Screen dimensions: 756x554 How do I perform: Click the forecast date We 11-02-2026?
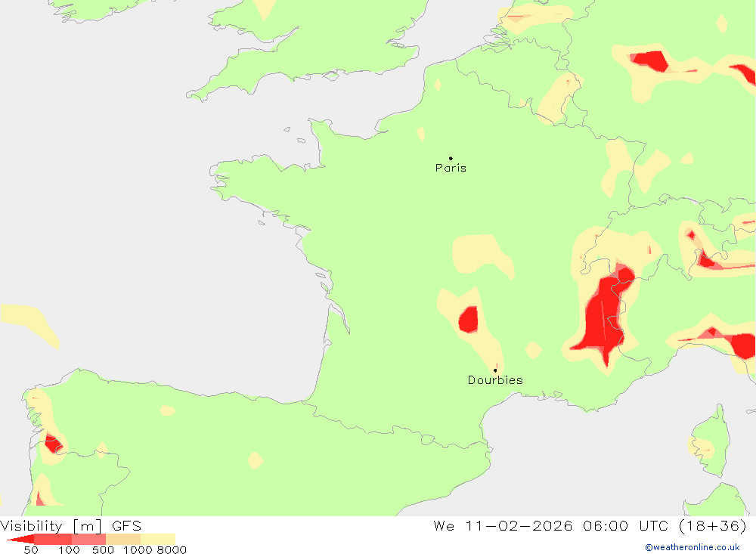503,525
